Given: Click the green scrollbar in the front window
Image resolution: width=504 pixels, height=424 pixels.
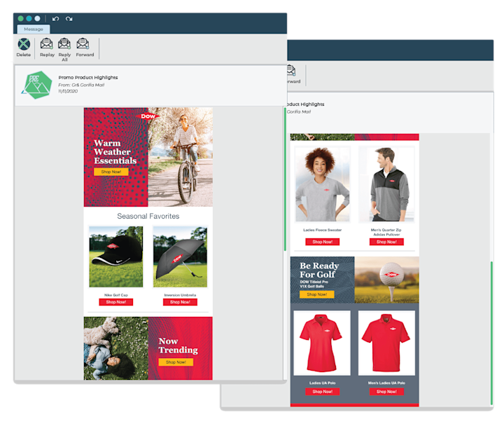Looking at the screenshot, I should tap(285, 179).
